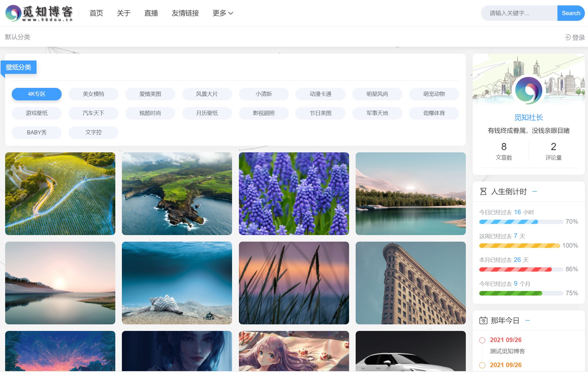Open the 关于 nav item
This screenshot has height=374, width=588.
pos(124,13)
